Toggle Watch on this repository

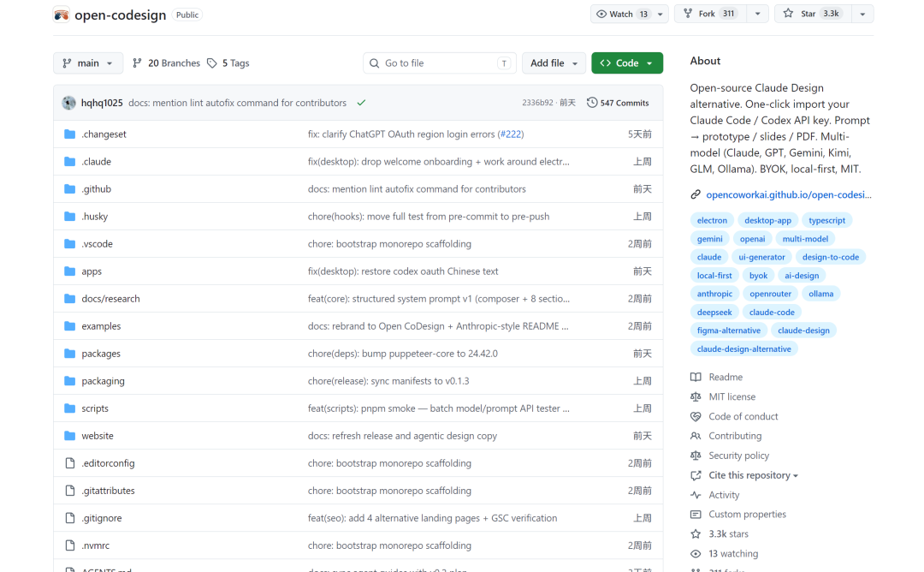[622, 14]
